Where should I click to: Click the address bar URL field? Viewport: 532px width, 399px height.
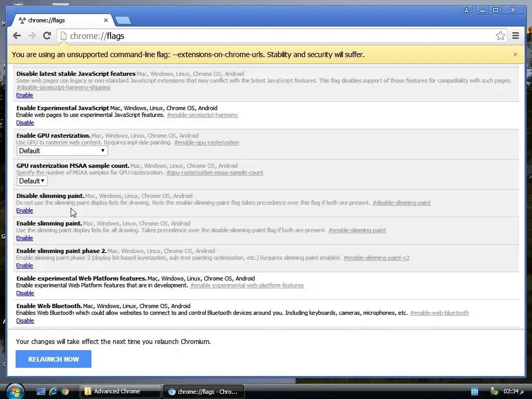282,36
